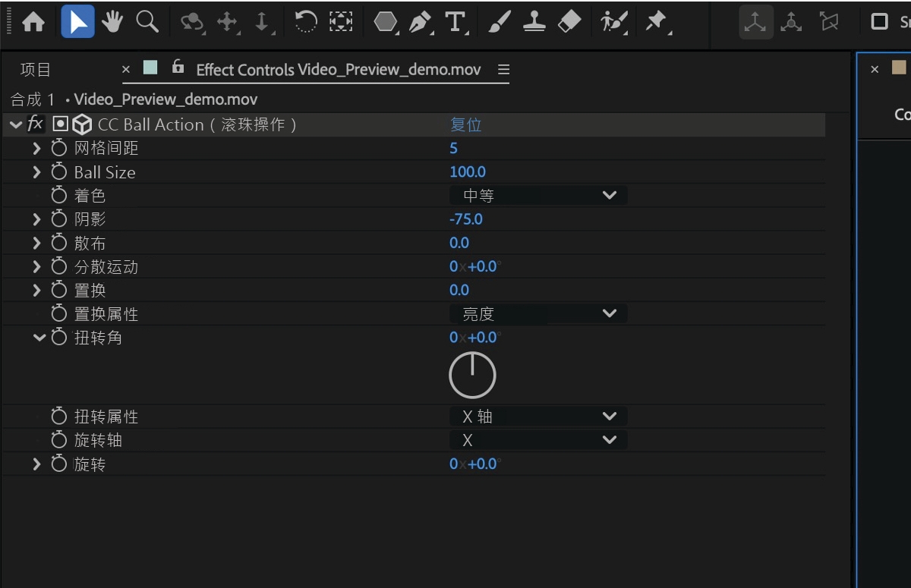The image size is (911, 588).
Task: Open the 着色 dropdown showing 中等
Action: 539,195
